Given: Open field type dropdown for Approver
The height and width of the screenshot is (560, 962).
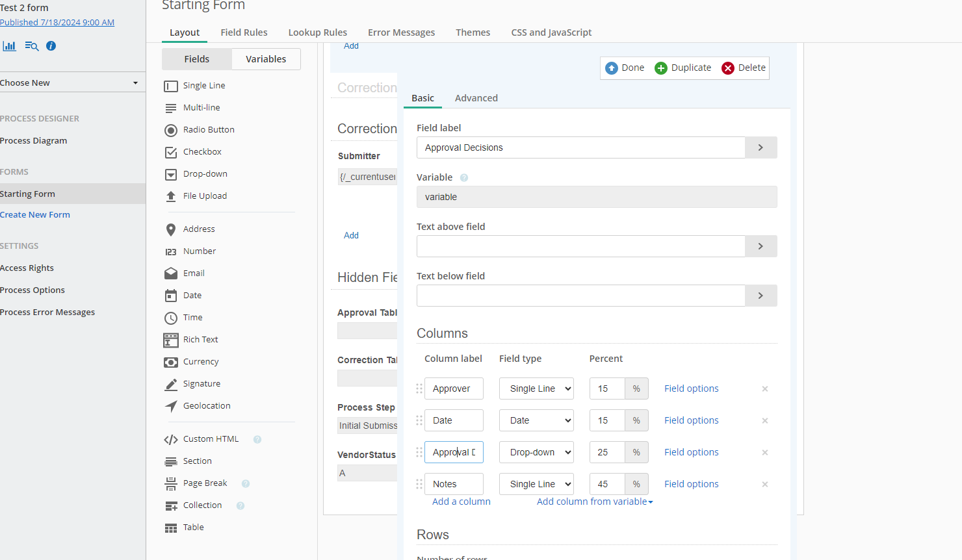Looking at the screenshot, I should (x=536, y=389).
